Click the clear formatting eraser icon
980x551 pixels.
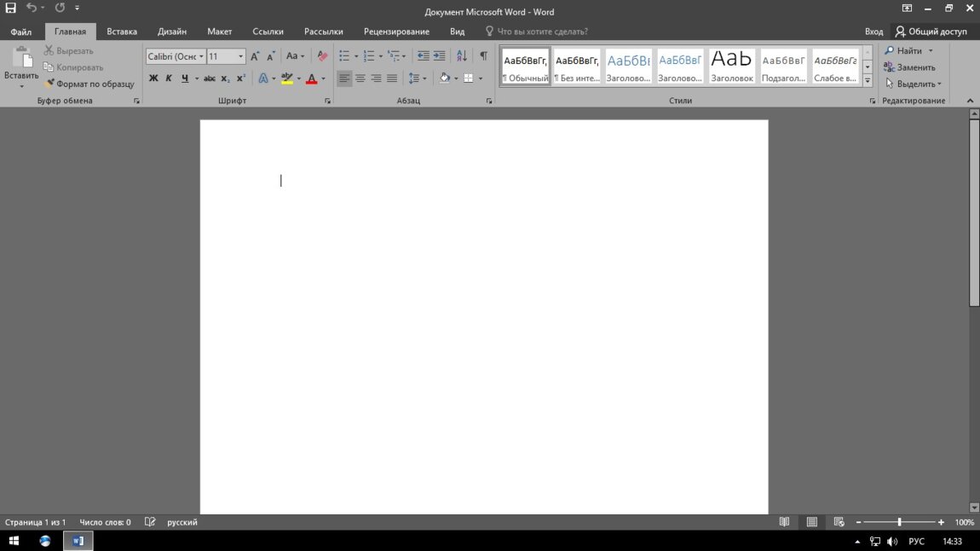322,56
